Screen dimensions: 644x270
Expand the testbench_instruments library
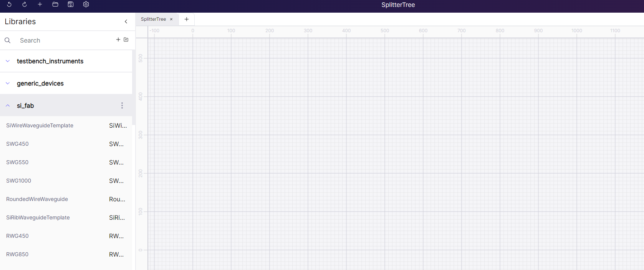coord(8,61)
